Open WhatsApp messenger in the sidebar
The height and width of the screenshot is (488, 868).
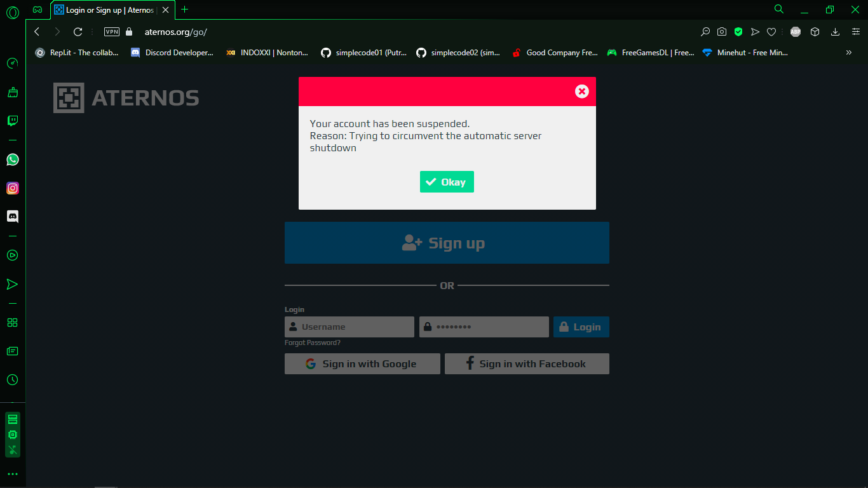tap(13, 159)
